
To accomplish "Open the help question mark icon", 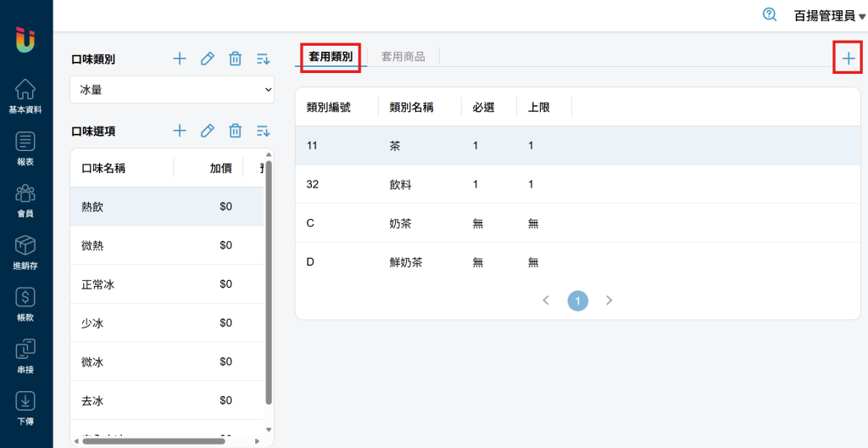I will pos(770,15).
